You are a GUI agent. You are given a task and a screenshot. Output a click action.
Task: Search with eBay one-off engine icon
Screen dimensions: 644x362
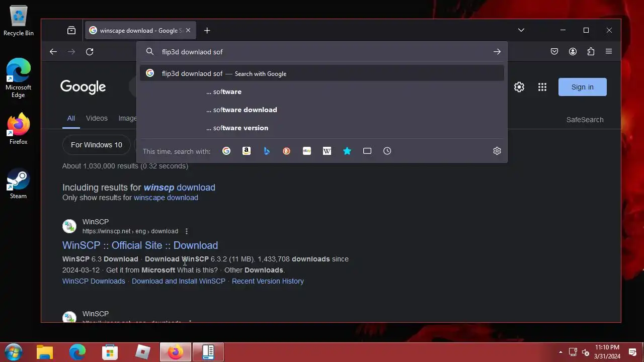click(307, 151)
